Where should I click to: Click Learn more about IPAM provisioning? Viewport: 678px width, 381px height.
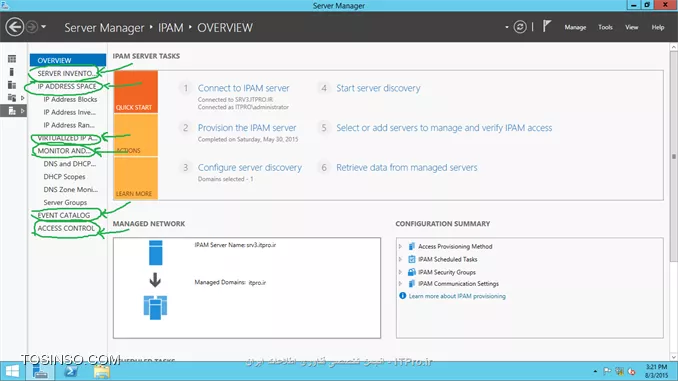coord(457,296)
